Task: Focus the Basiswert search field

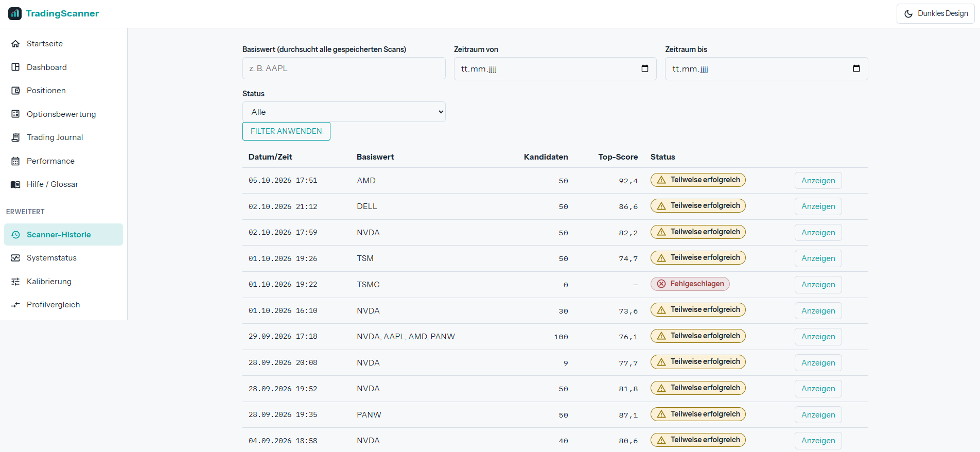Action: click(x=344, y=68)
